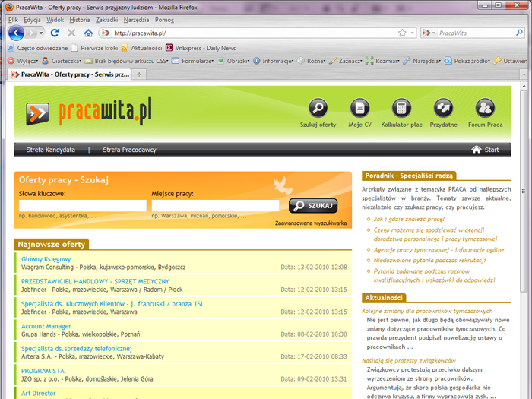Open Brak błędów w arkuszu CSS item
532x399 pixels.
coord(127,61)
